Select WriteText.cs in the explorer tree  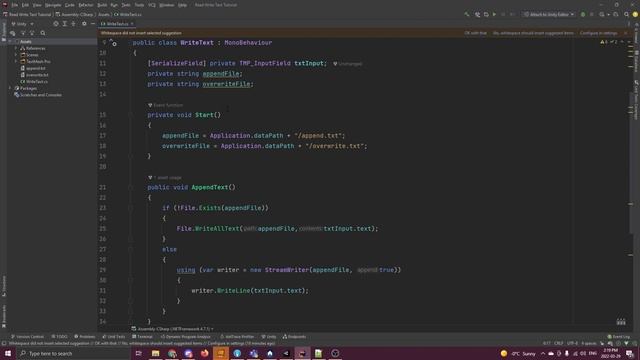click(x=34, y=82)
